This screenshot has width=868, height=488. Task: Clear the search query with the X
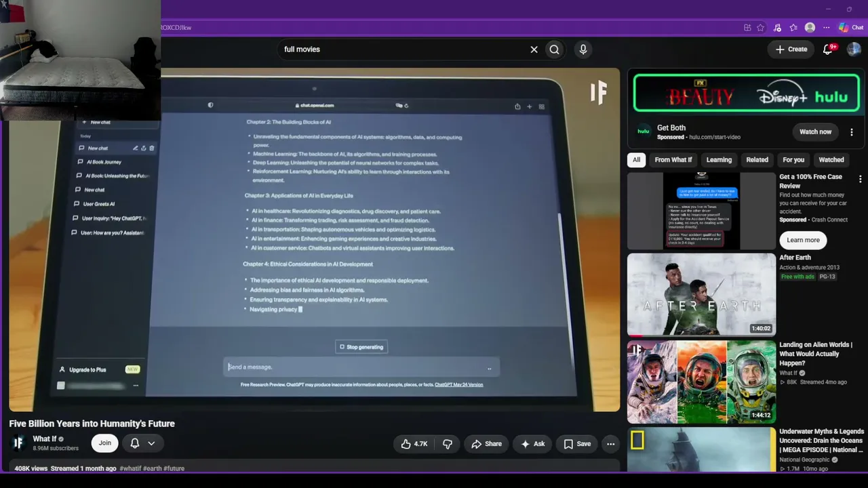click(x=534, y=49)
